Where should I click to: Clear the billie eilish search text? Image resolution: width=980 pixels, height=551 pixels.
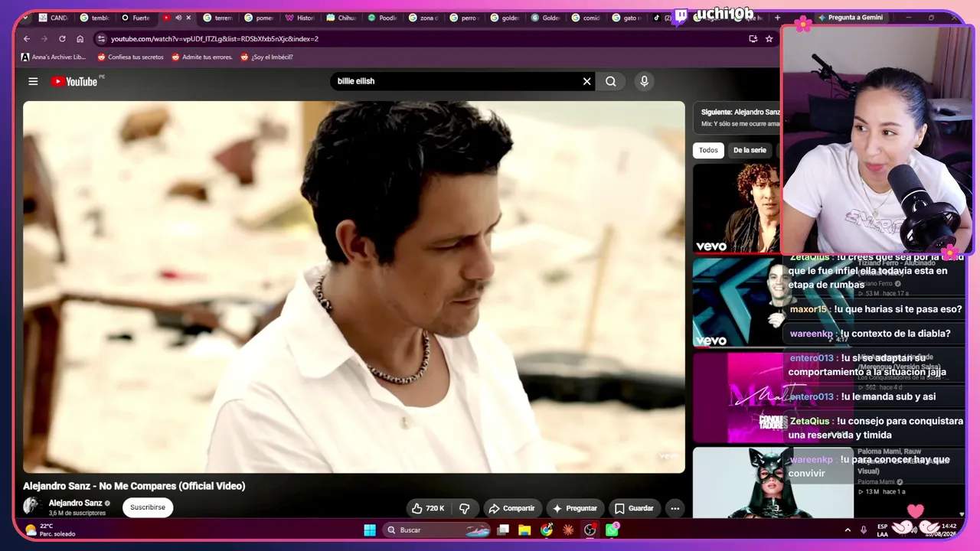click(587, 81)
